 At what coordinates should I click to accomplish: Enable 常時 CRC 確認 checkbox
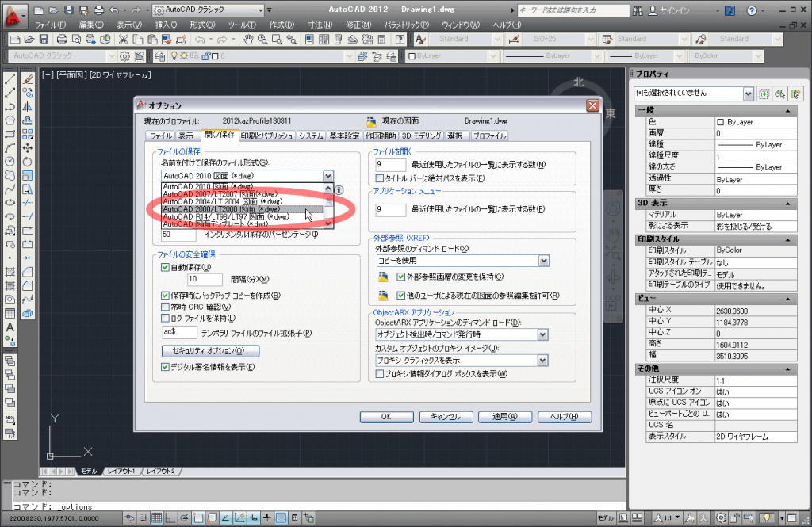165,307
